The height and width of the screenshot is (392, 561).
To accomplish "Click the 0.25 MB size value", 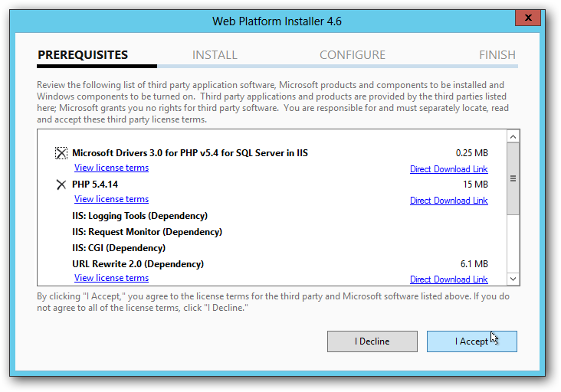I will click(x=471, y=153).
